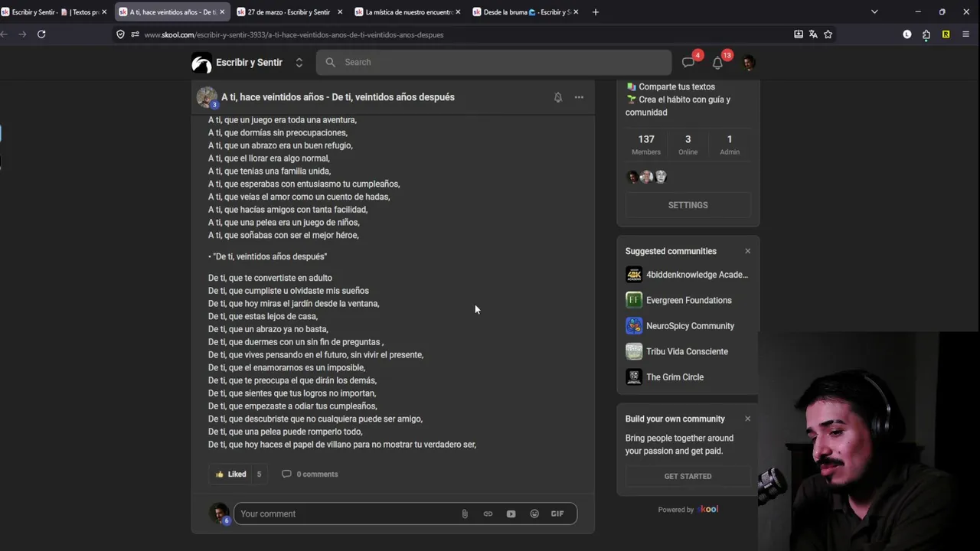Close the 27 de marzo tab
Viewport: 980px width, 551px height.
point(340,11)
